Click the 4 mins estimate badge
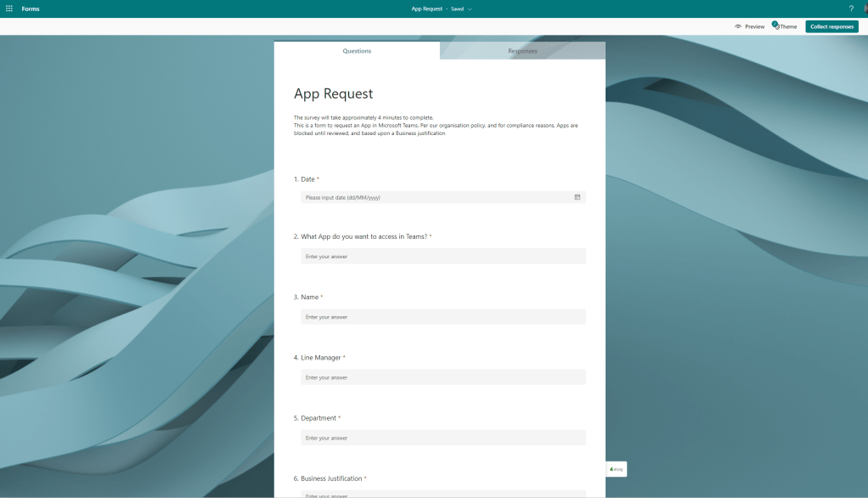The image size is (868, 498). coord(617,469)
